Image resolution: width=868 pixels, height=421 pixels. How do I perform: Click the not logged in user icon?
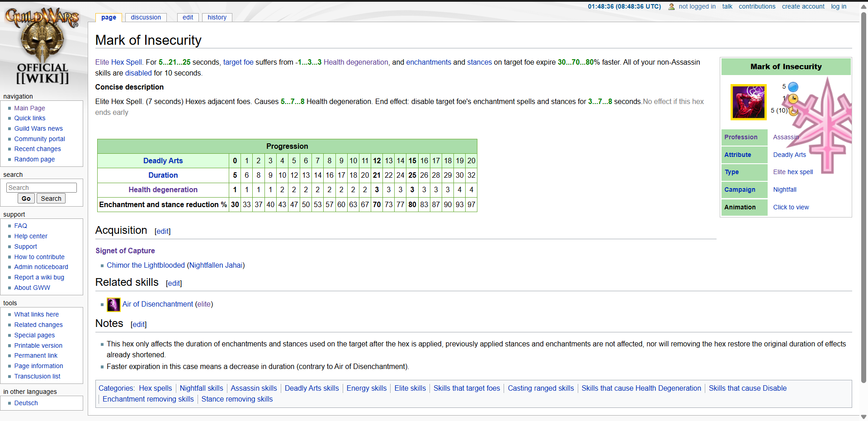tap(671, 7)
